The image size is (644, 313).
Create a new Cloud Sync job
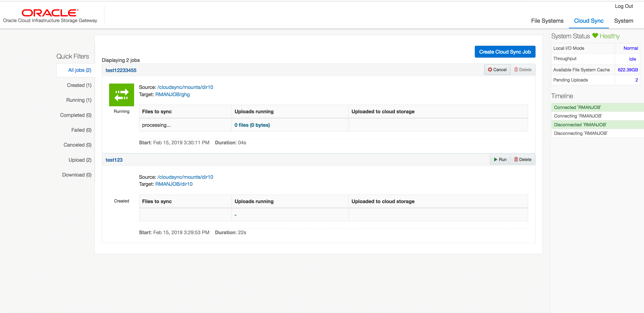pos(505,52)
